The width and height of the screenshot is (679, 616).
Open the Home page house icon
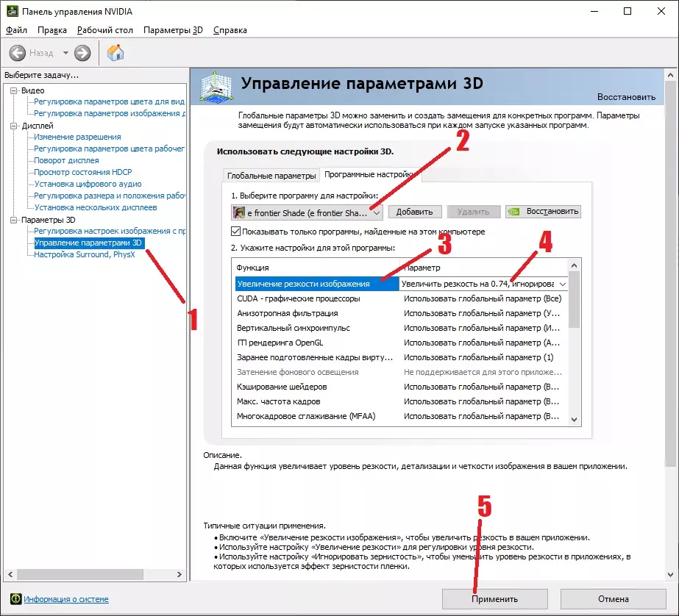(x=115, y=53)
